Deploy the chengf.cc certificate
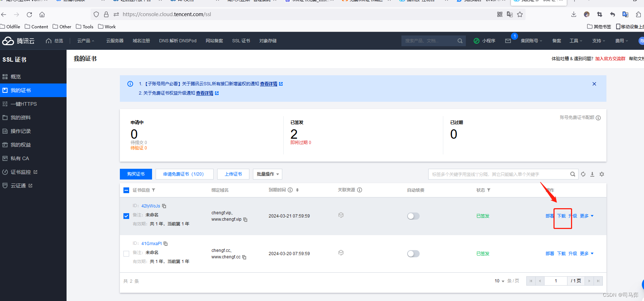Screen dimensions: 644x301 pyautogui.click(x=550, y=254)
